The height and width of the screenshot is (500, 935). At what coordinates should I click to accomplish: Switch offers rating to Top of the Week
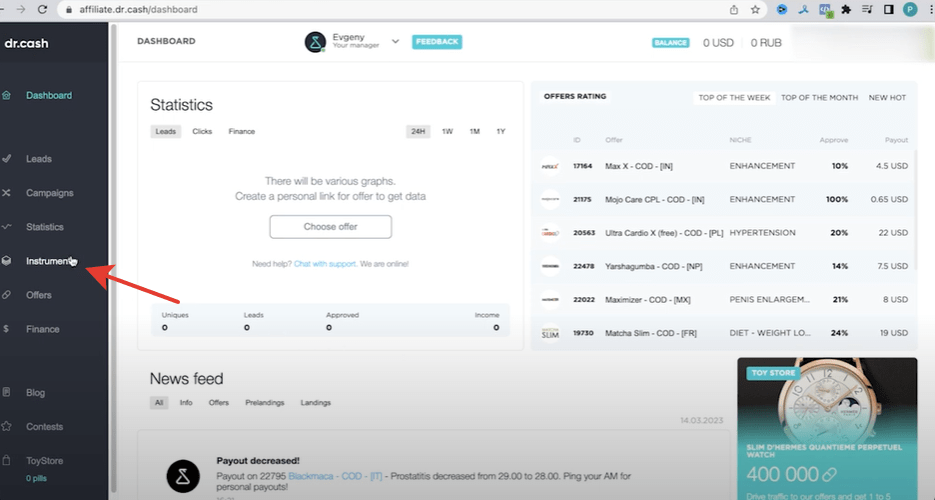(x=734, y=98)
